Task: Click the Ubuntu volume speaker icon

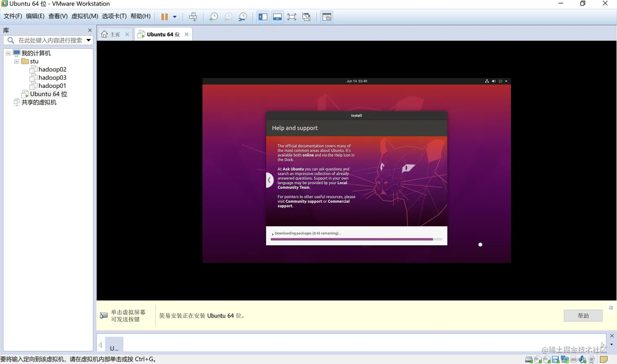Action: tap(494, 81)
